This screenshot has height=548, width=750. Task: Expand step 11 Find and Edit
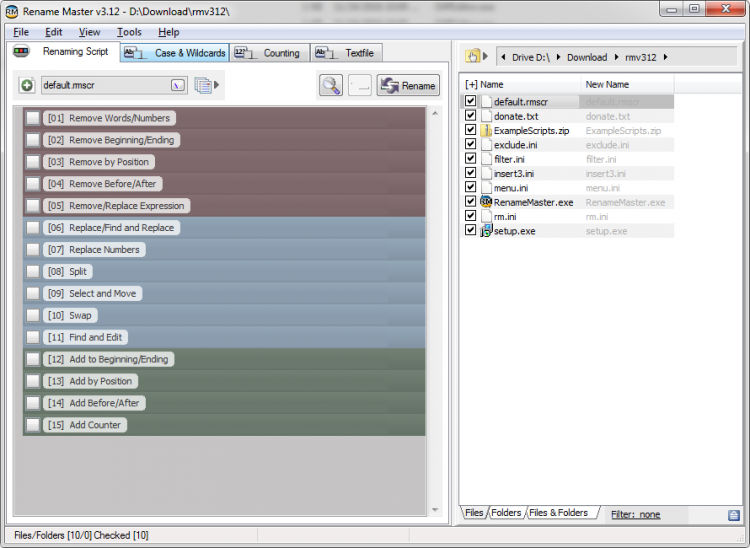pyautogui.click(x=86, y=338)
